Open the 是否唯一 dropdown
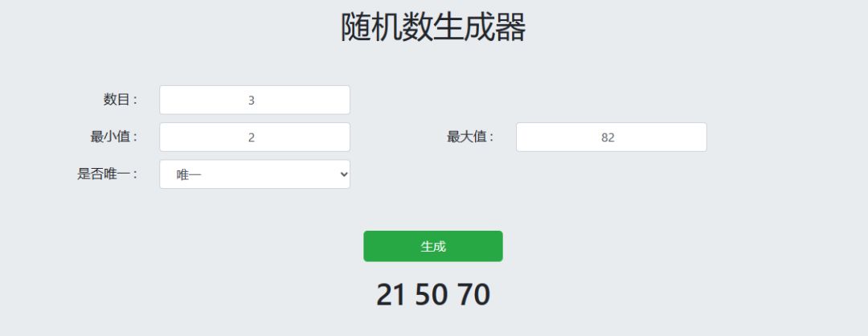The height and width of the screenshot is (336, 868). click(x=255, y=174)
